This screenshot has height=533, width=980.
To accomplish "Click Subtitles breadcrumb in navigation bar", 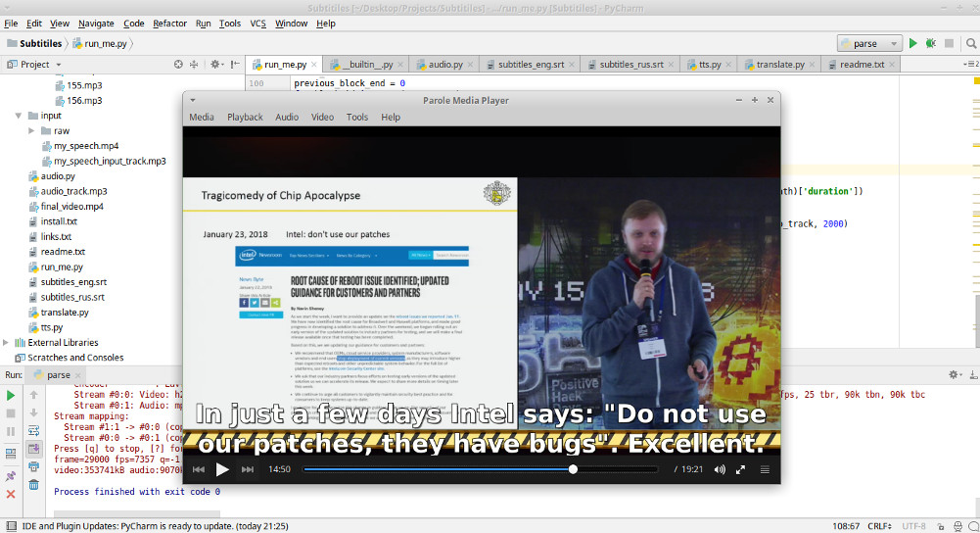I will [x=35, y=44].
